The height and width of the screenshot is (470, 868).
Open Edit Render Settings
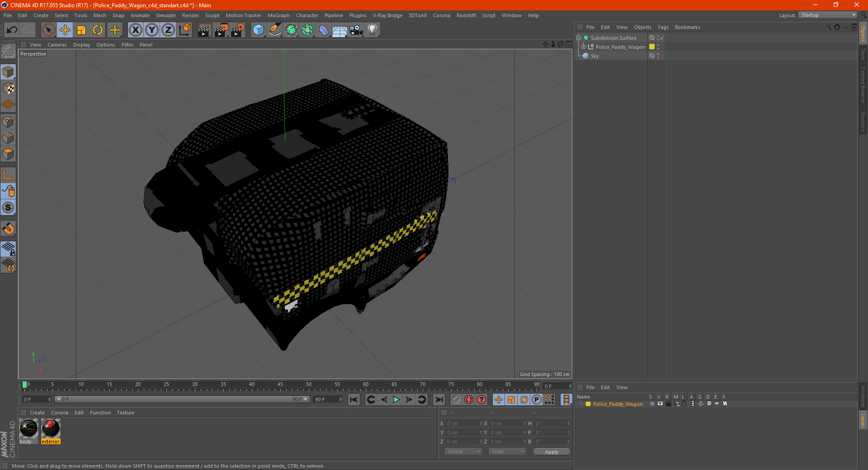pyautogui.click(x=238, y=30)
